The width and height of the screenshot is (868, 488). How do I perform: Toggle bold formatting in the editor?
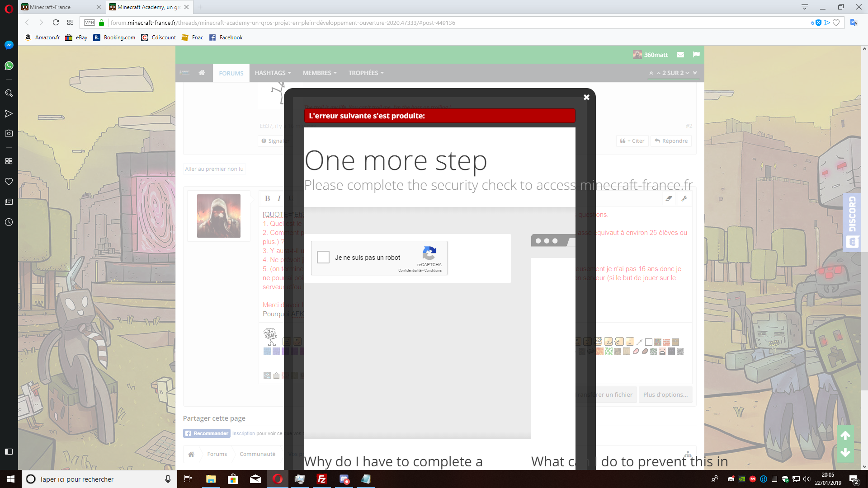267,198
